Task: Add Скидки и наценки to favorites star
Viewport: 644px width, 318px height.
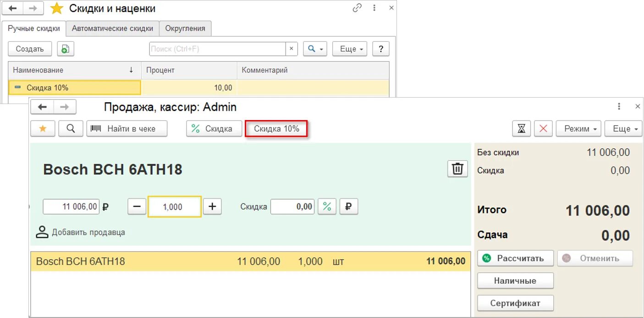Action: tap(57, 8)
